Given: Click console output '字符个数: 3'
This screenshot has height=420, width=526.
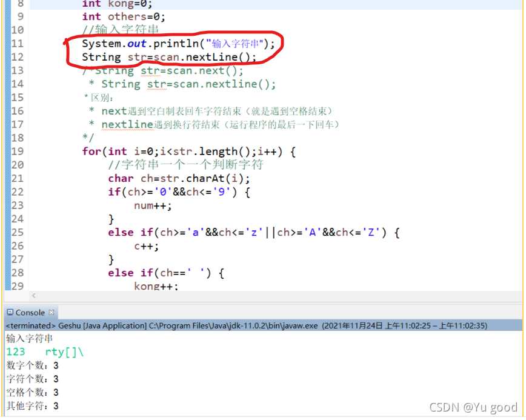Looking at the screenshot, I should coord(33,379).
